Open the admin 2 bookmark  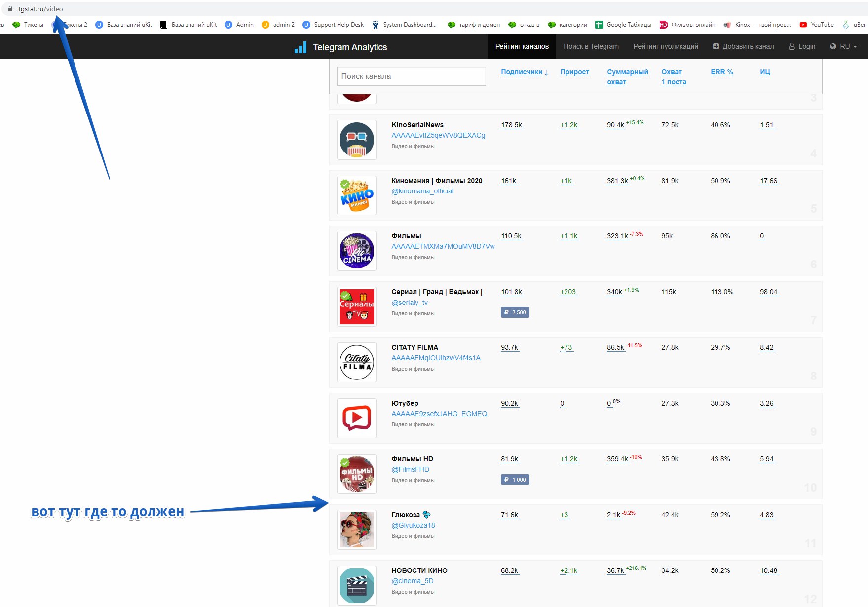click(278, 25)
